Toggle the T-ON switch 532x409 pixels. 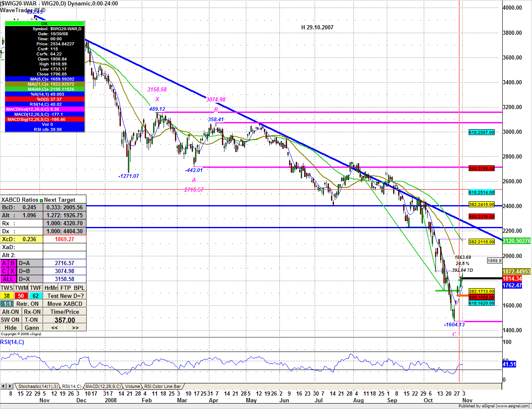31,320
